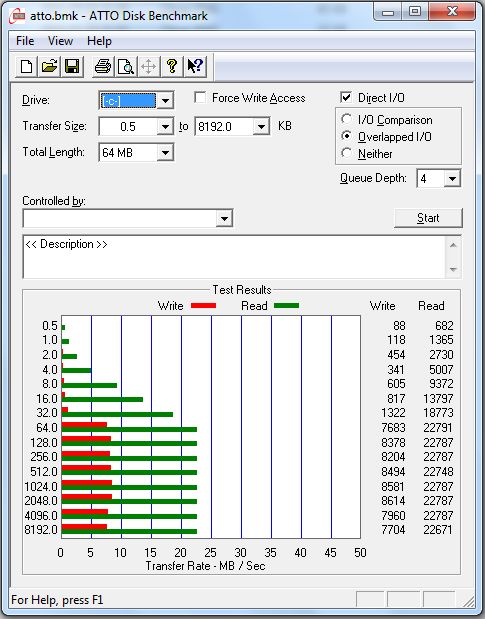
Task: Open the File menu
Action: 25,41
